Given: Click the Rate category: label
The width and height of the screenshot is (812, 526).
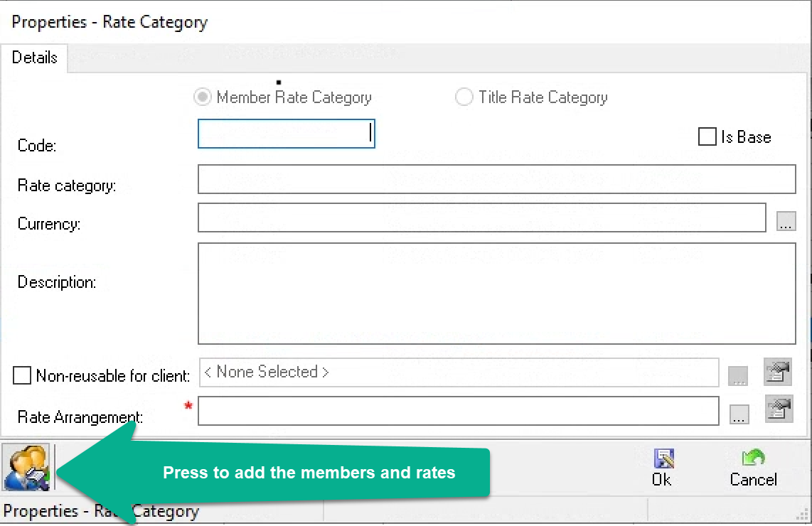Looking at the screenshot, I should (67, 186).
